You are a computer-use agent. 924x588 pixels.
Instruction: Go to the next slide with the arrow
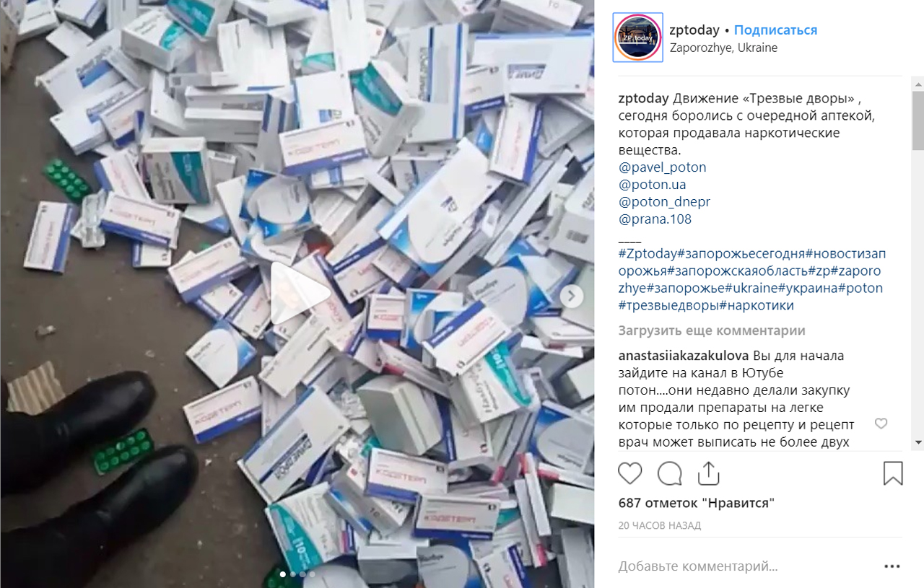click(571, 296)
